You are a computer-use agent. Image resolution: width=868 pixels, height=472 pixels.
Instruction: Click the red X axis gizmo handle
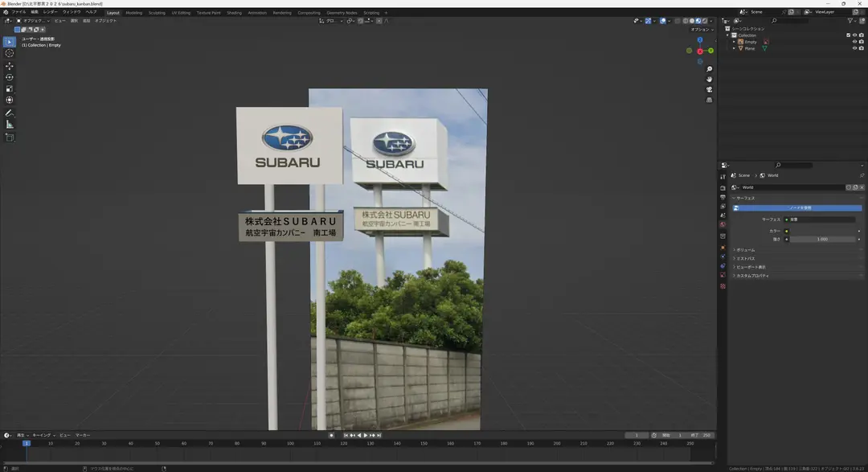(x=700, y=51)
